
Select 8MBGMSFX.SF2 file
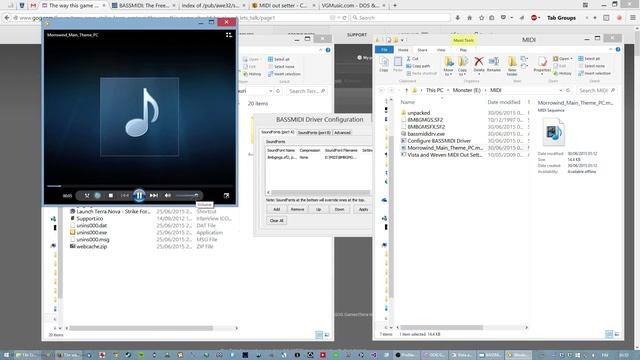pyautogui.click(x=426, y=127)
